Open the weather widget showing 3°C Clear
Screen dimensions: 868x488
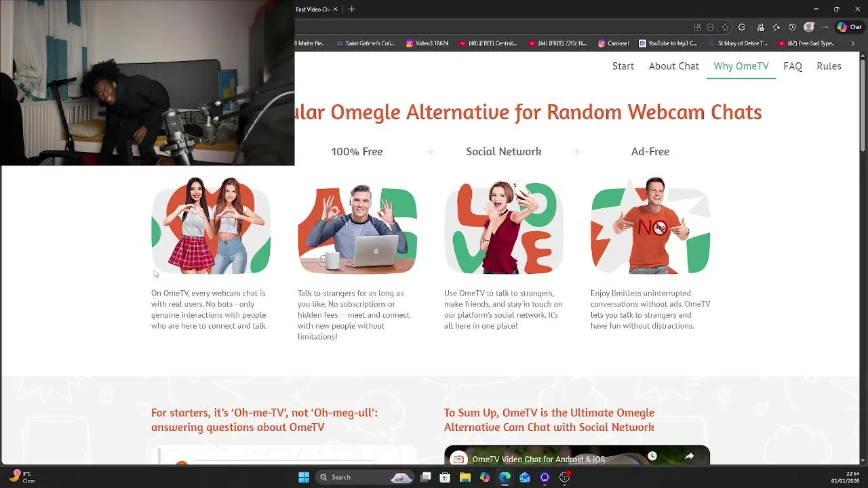pyautogui.click(x=22, y=476)
